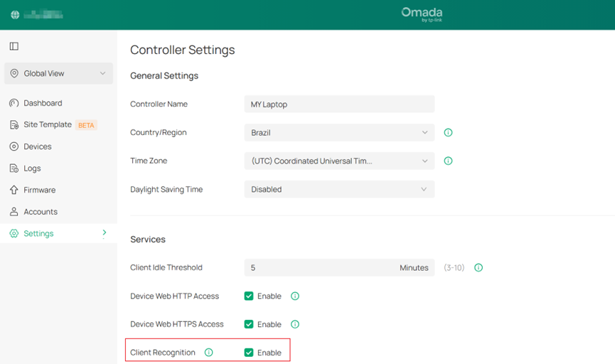This screenshot has height=364, width=615.
Task: Uncheck the Device Web HTTPS Access checkbox
Action: click(249, 324)
